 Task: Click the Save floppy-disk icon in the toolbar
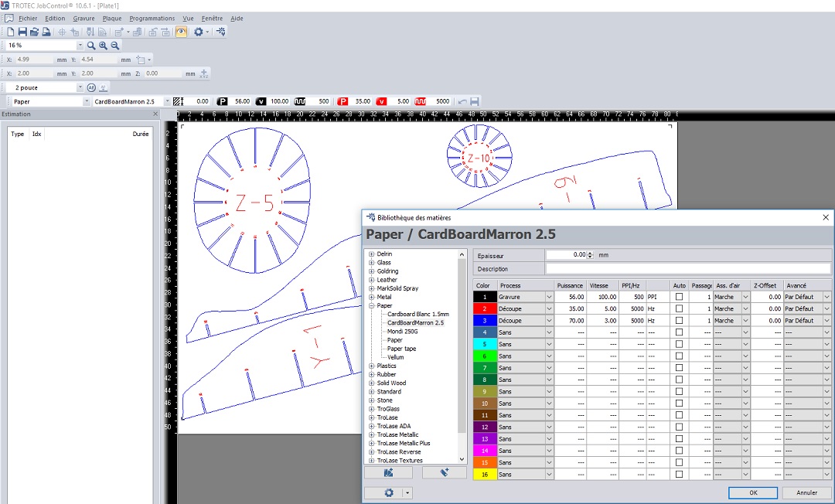(22, 32)
